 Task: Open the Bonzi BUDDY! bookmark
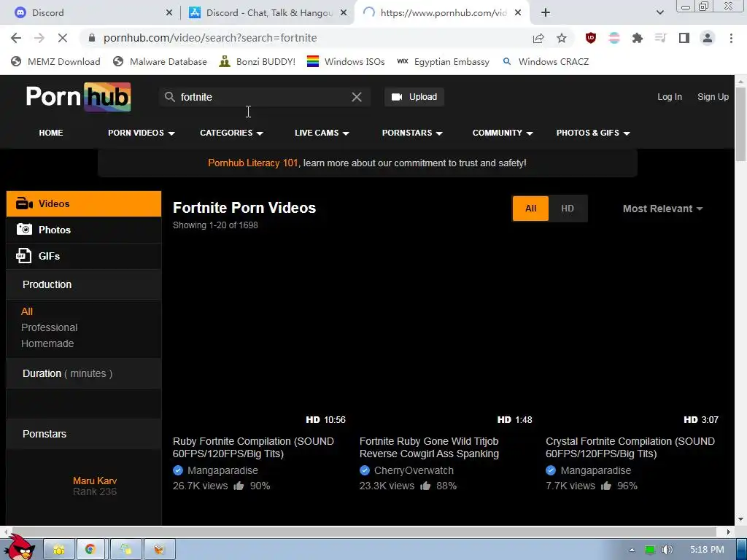tap(258, 61)
